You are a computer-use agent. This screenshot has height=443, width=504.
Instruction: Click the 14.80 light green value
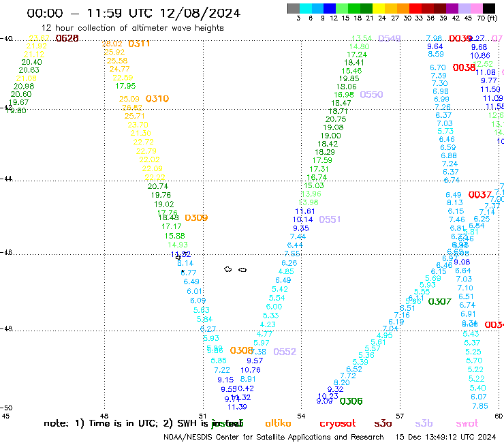360,46
